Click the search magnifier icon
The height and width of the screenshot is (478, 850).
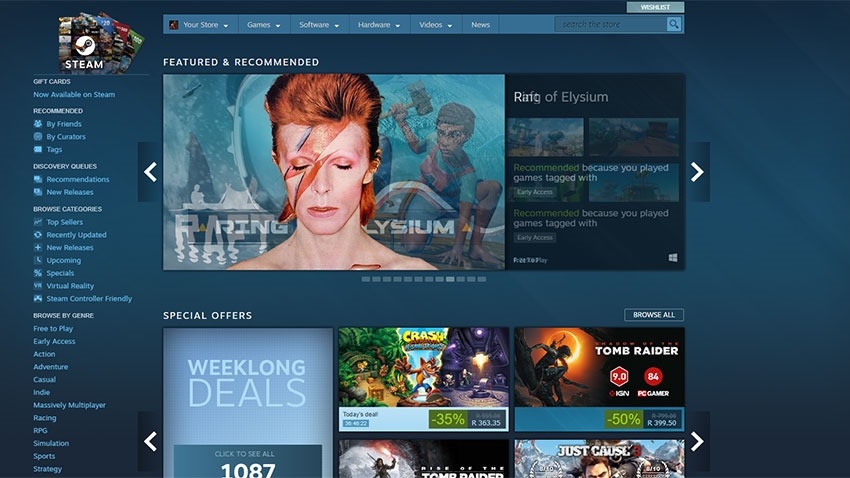(x=674, y=24)
